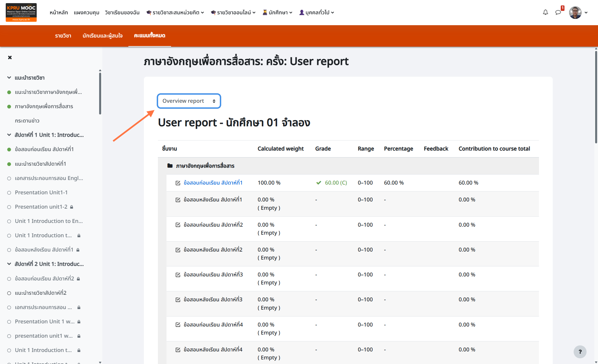This screenshot has height=364, width=598.
Task: Toggle completion dot for sidebar ข้อสอบก่อนเรียน สัปดาห์ที่1
Action: (x=9, y=149)
